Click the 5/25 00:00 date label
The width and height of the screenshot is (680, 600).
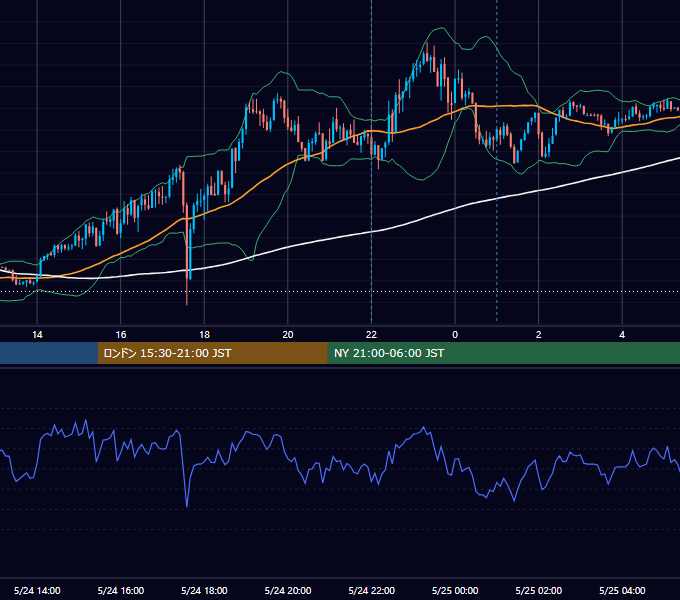tap(455, 590)
